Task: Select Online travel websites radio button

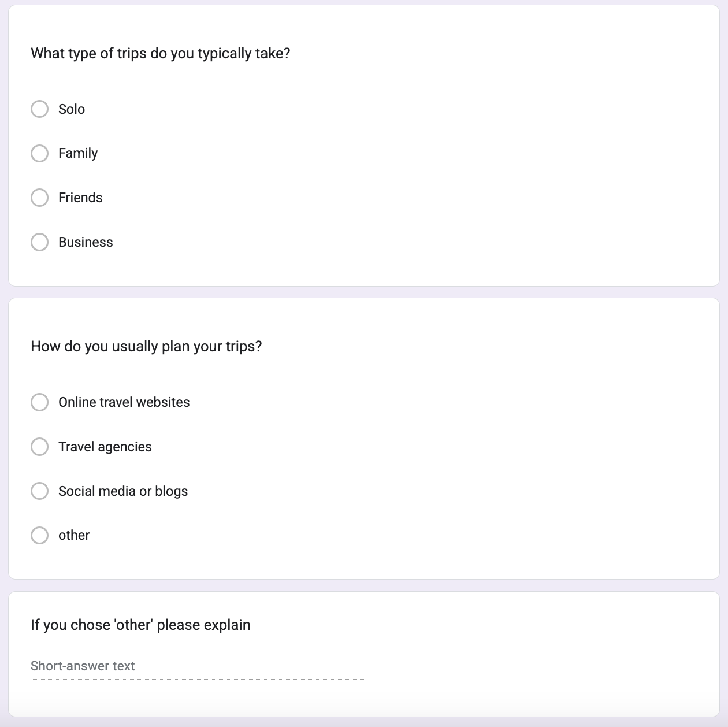Action: pos(39,402)
